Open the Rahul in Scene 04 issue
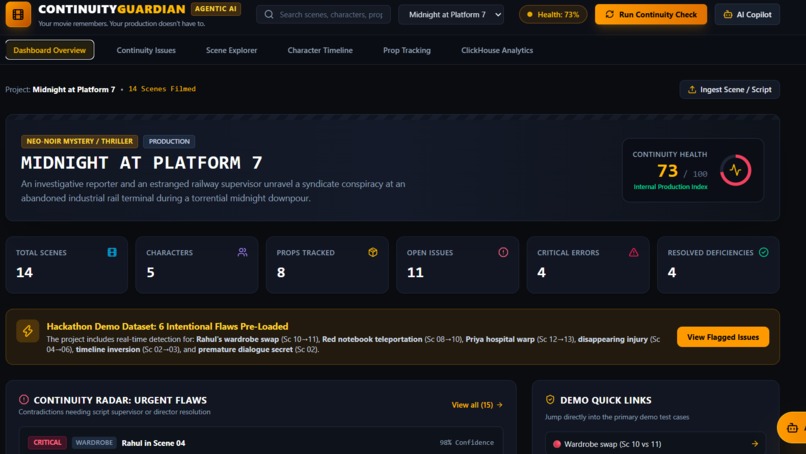806x454 pixels. (x=153, y=443)
